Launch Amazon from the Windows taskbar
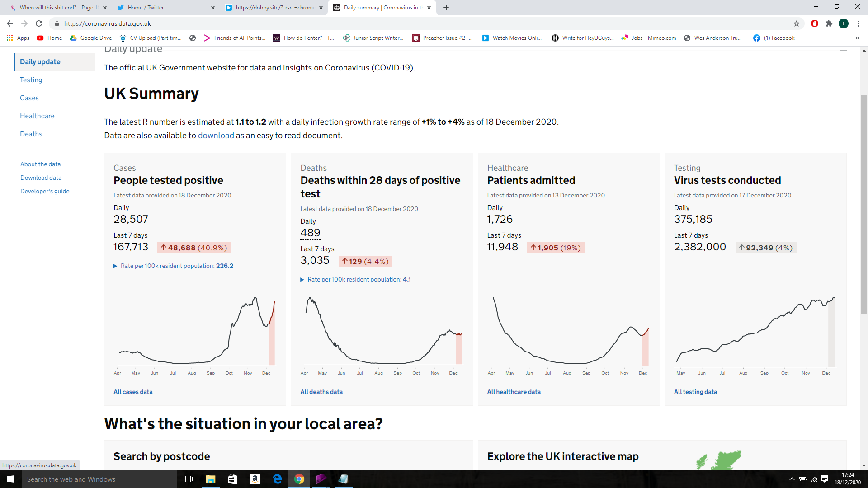Image resolution: width=868 pixels, height=488 pixels. coord(255,479)
